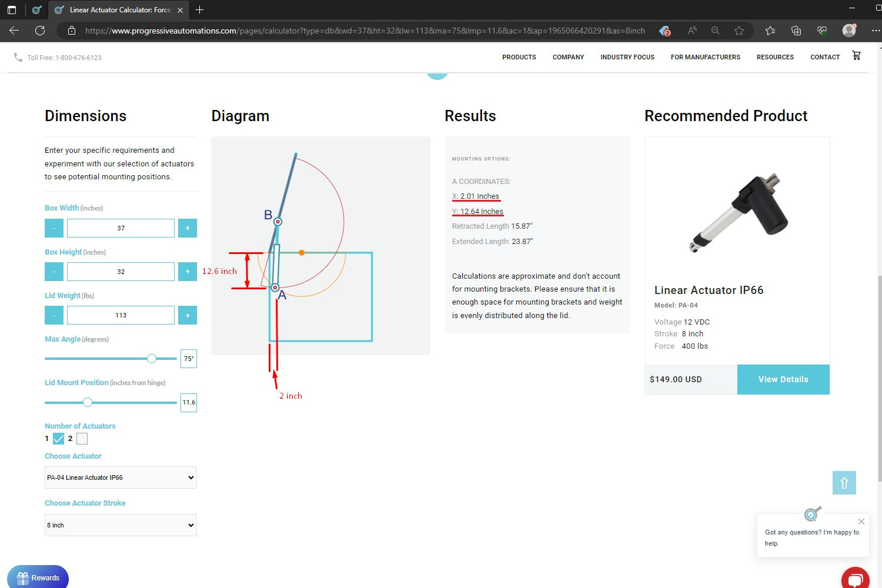Click View Details for PA-04 actuator

783,379
